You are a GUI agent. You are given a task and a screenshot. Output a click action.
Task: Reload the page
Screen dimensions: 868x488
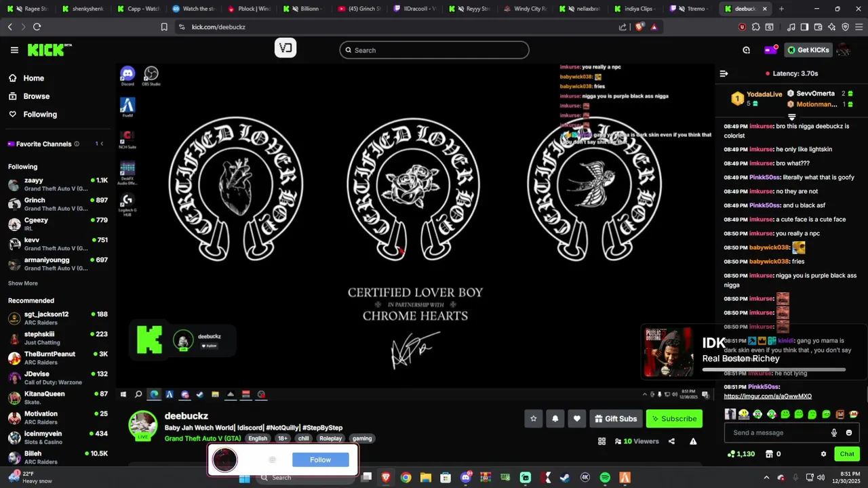click(x=37, y=27)
